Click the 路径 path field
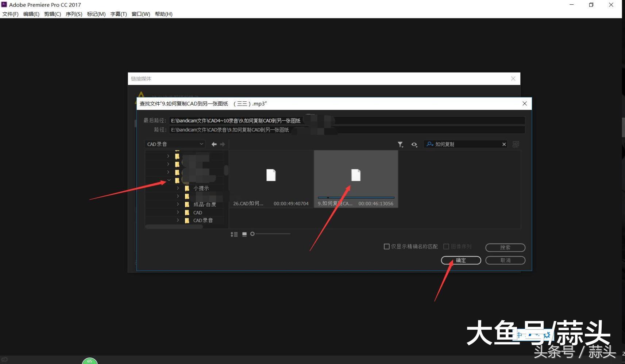The image size is (625, 364). click(347, 130)
